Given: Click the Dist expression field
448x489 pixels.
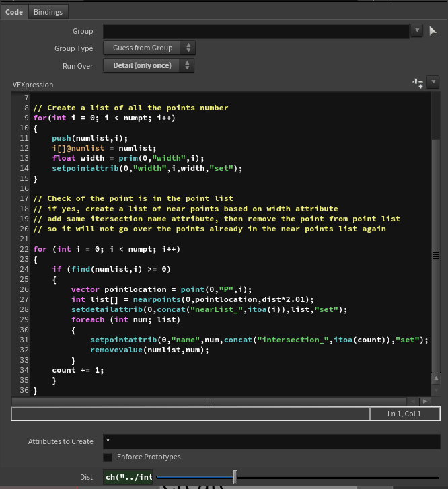Looking at the screenshot, I should coord(128,477).
